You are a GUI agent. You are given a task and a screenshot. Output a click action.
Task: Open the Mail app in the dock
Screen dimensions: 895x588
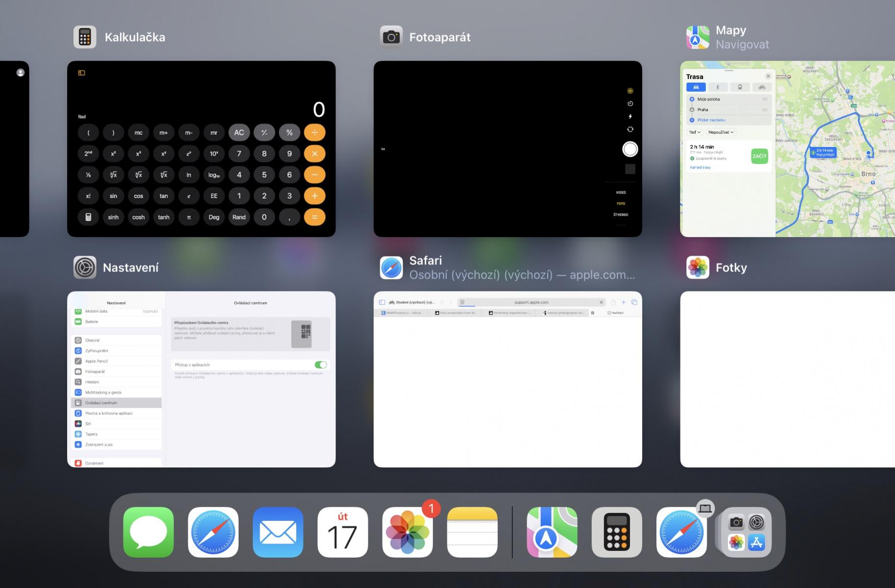(x=278, y=532)
